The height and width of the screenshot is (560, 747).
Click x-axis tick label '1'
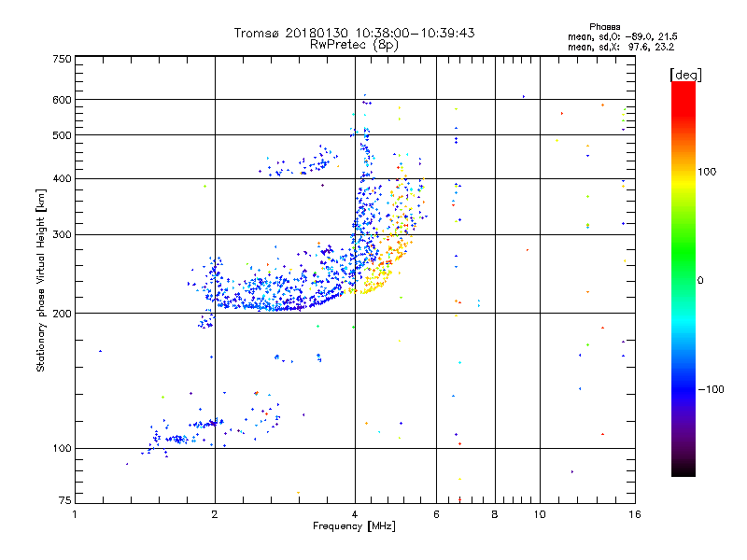click(75, 514)
